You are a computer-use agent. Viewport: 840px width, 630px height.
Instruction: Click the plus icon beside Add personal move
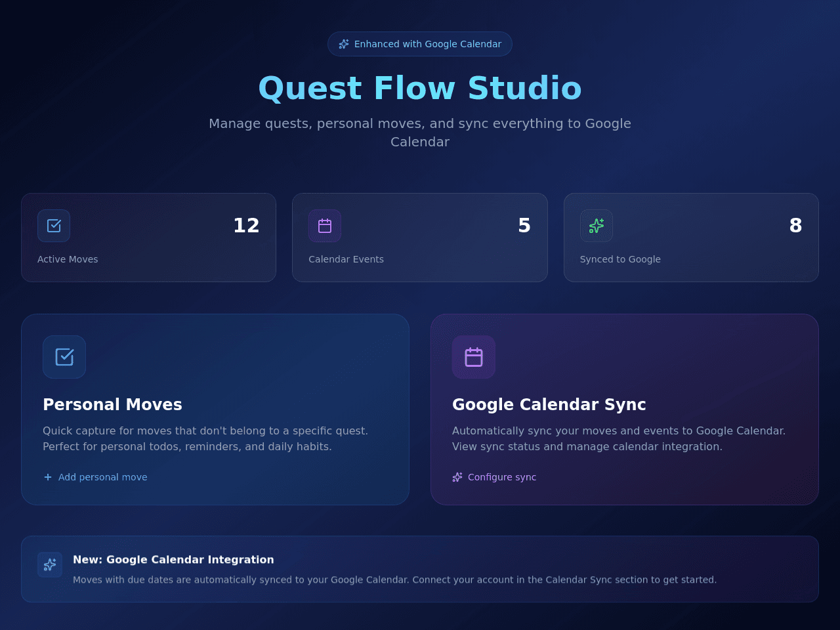(x=48, y=477)
